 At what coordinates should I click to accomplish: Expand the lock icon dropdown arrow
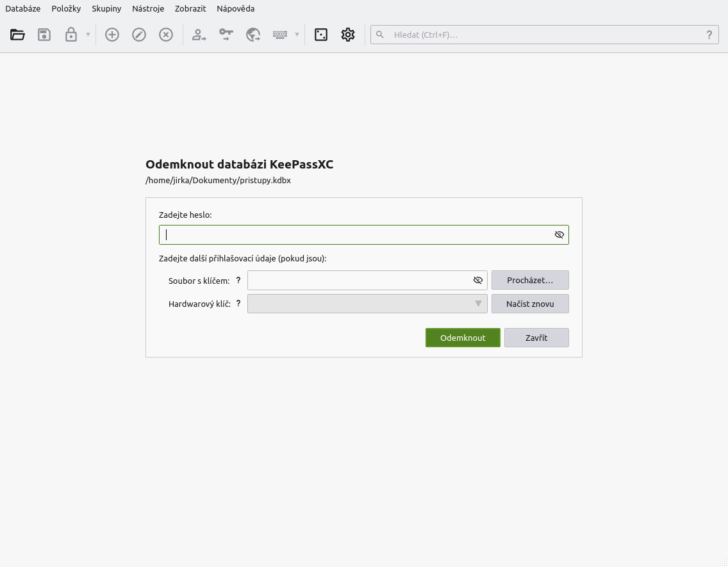[87, 35]
